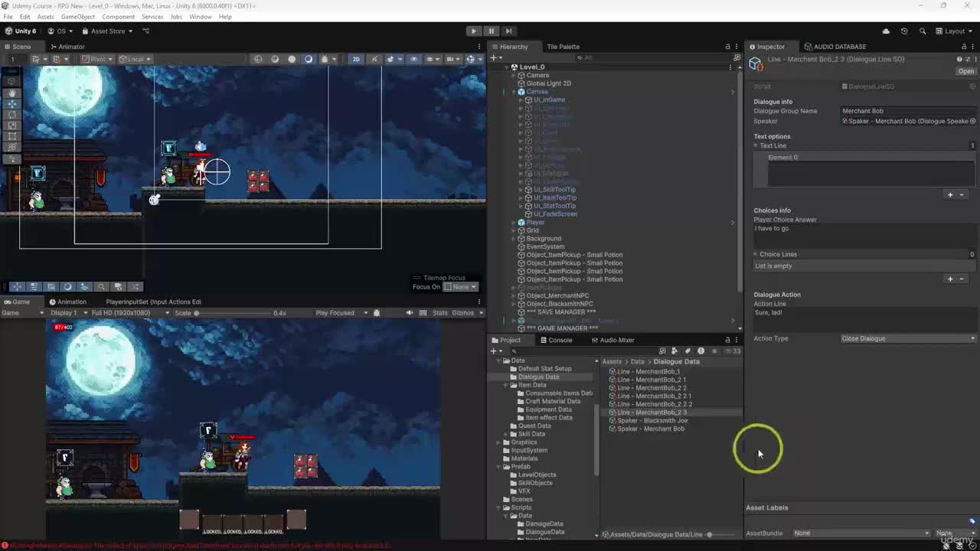Image resolution: width=980 pixels, height=551 pixels.
Task: Open the Speaker object picker
Action: point(973,121)
